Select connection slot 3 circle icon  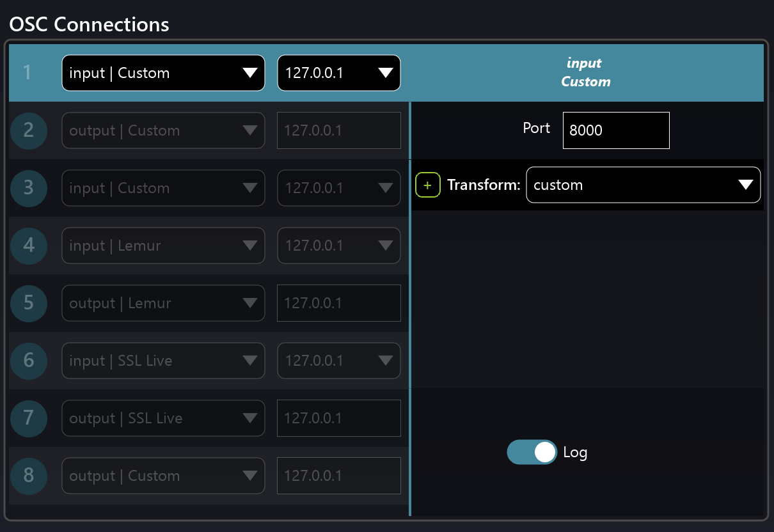click(x=29, y=188)
